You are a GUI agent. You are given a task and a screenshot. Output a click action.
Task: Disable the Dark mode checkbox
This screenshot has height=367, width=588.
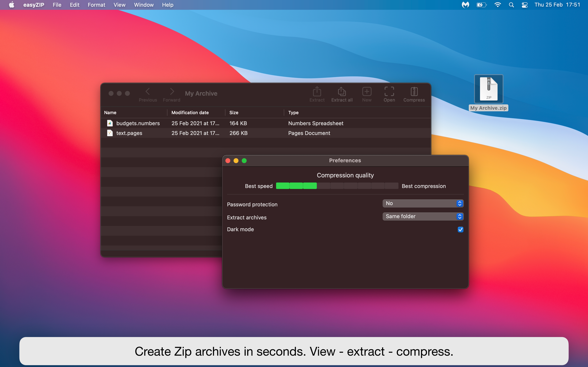[460, 229]
